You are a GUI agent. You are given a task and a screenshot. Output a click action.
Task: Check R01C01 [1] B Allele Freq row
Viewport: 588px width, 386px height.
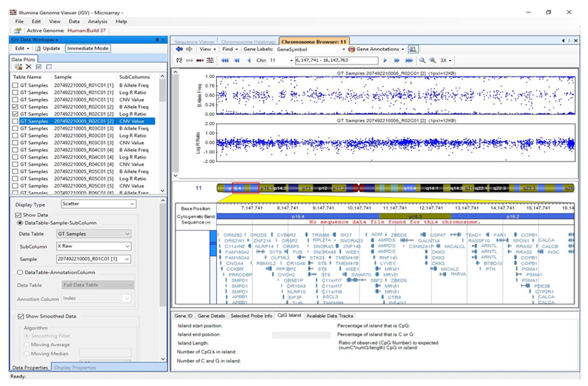coord(15,85)
